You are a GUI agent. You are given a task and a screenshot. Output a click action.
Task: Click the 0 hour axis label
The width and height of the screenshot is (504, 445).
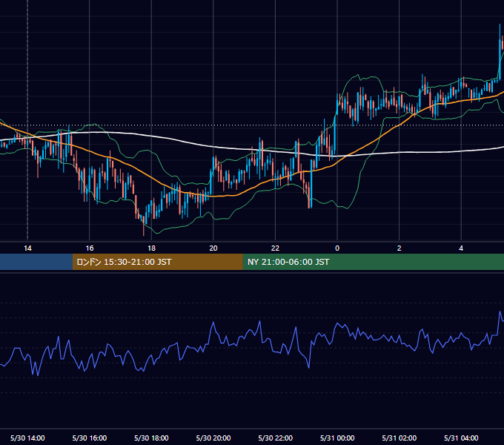tap(337, 248)
